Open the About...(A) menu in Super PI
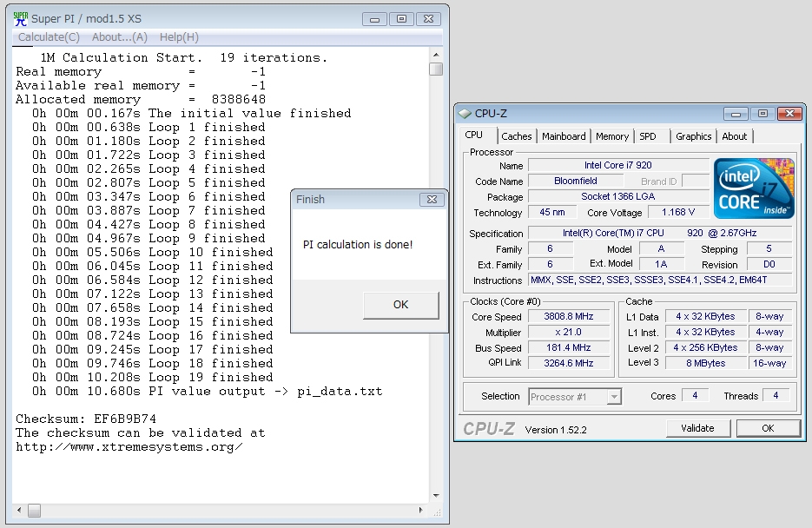812x528 pixels. coord(120,37)
